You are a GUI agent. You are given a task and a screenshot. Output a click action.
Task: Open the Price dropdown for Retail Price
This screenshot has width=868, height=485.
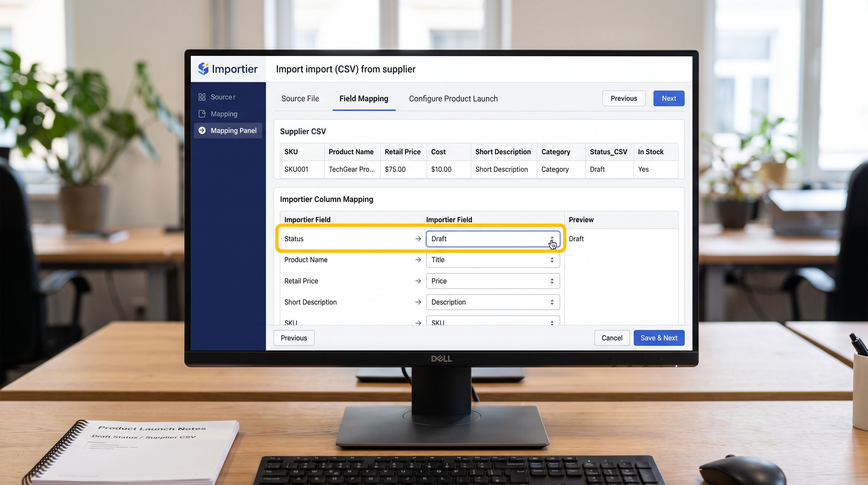click(x=493, y=281)
